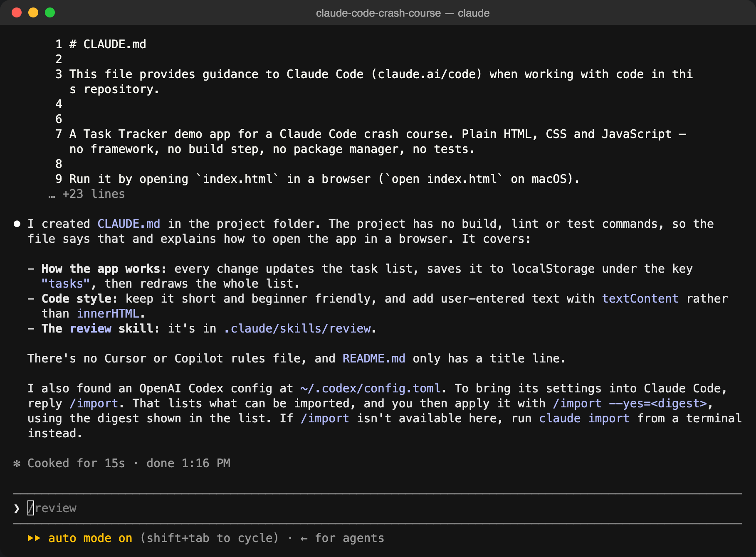Click the highlighted innerHTML keyword

(108, 313)
